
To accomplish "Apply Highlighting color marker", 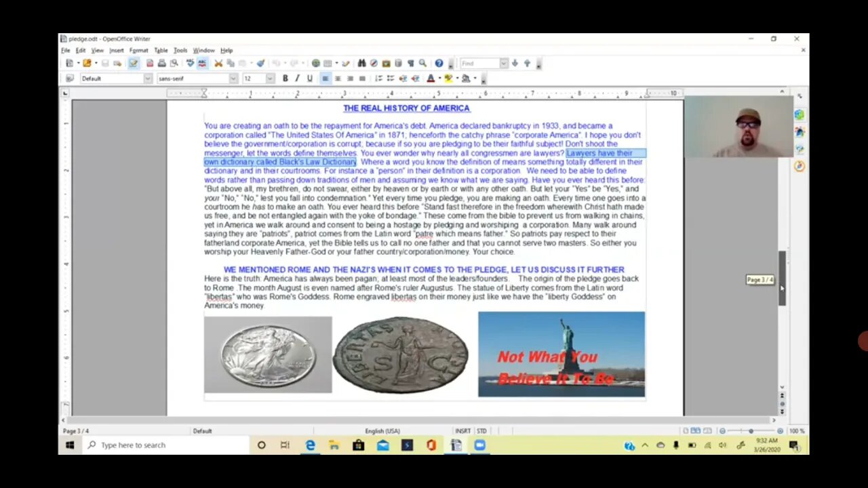I will [x=448, y=79].
